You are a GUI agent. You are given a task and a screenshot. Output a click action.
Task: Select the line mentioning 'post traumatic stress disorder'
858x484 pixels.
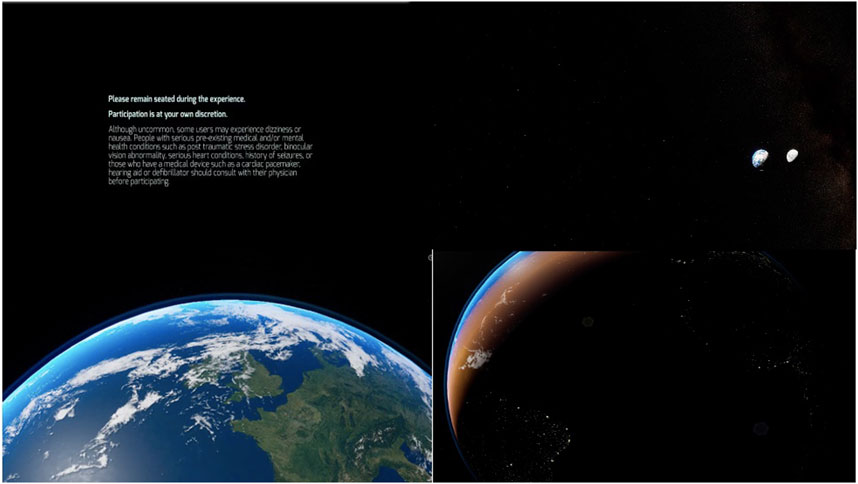[211, 147]
